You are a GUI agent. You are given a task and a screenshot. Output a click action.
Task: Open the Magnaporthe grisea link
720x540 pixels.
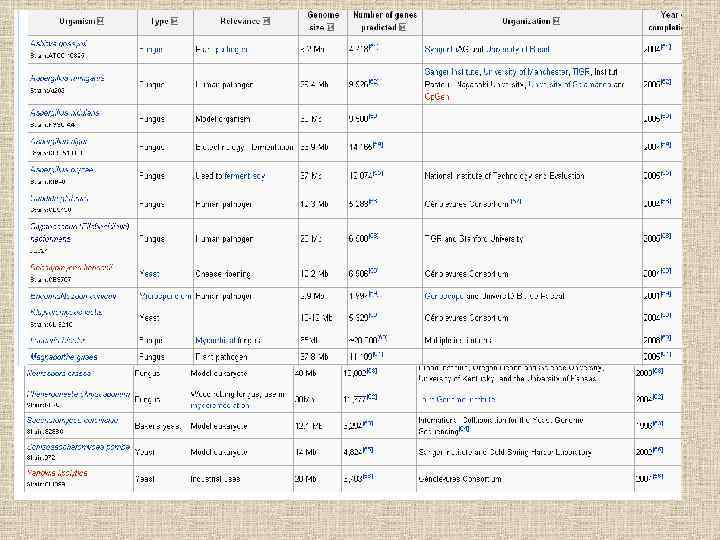pyautogui.click(x=64, y=357)
